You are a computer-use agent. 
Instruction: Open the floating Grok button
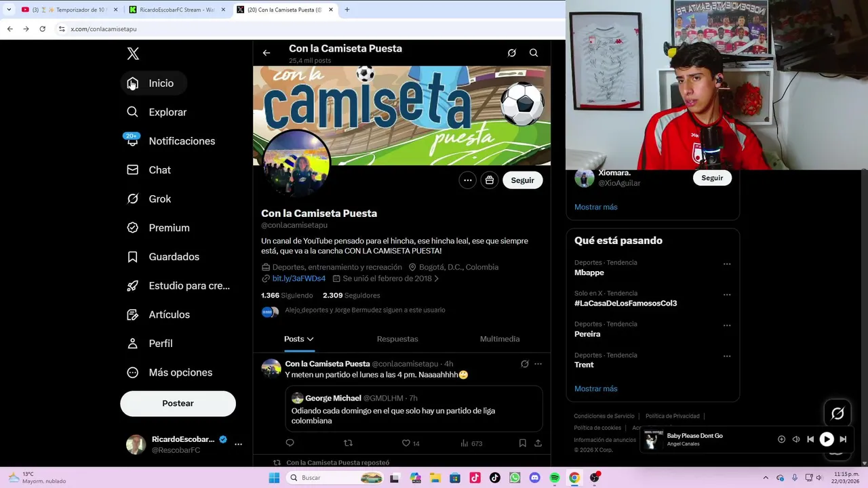pyautogui.click(x=837, y=413)
